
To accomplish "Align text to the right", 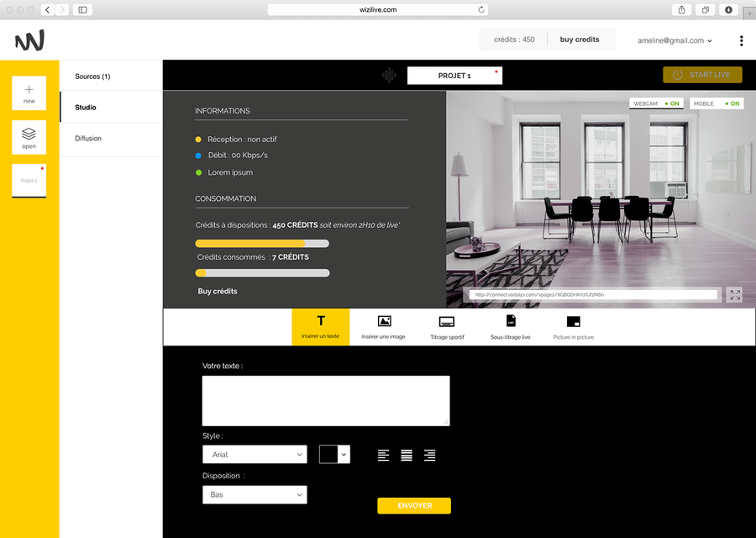I will click(x=429, y=456).
